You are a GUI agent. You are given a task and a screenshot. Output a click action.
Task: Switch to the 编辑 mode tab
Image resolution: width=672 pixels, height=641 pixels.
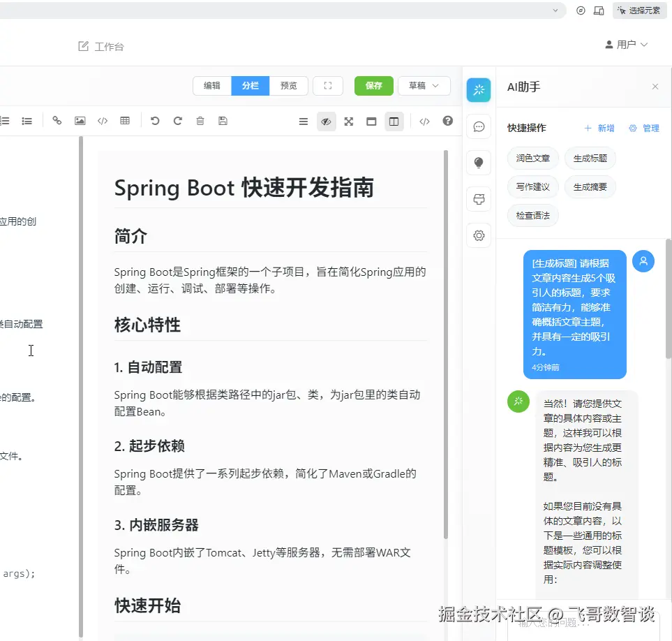(x=211, y=86)
